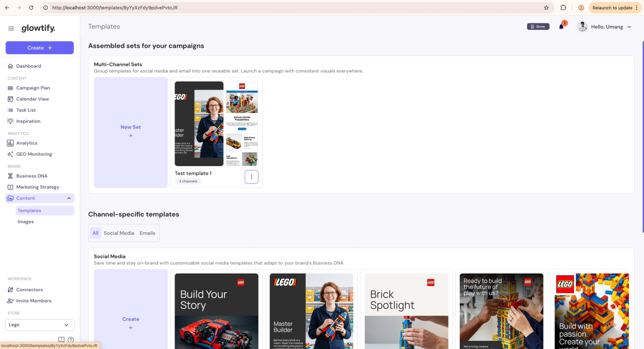Image resolution: width=644 pixels, height=349 pixels.
Task: Click the 2 channels label
Action: pyautogui.click(x=188, y=181)
